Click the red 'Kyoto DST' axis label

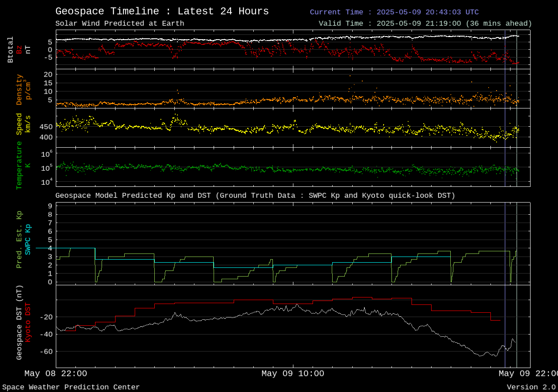point(28,322)
